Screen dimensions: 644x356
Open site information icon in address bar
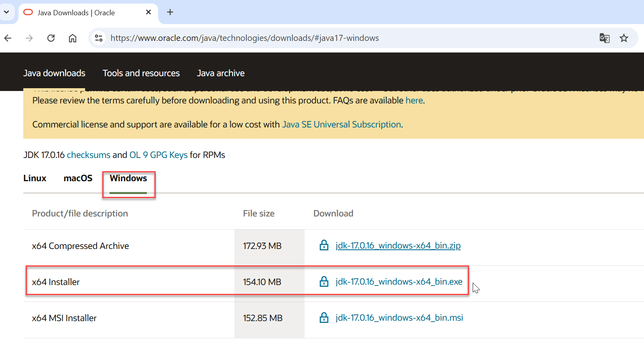point(99,38)
